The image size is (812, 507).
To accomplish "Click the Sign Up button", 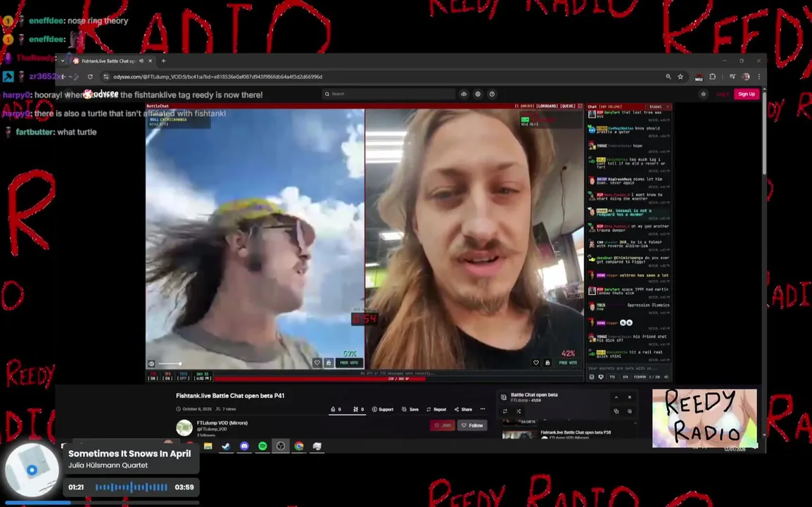I will tap(747, 94).
